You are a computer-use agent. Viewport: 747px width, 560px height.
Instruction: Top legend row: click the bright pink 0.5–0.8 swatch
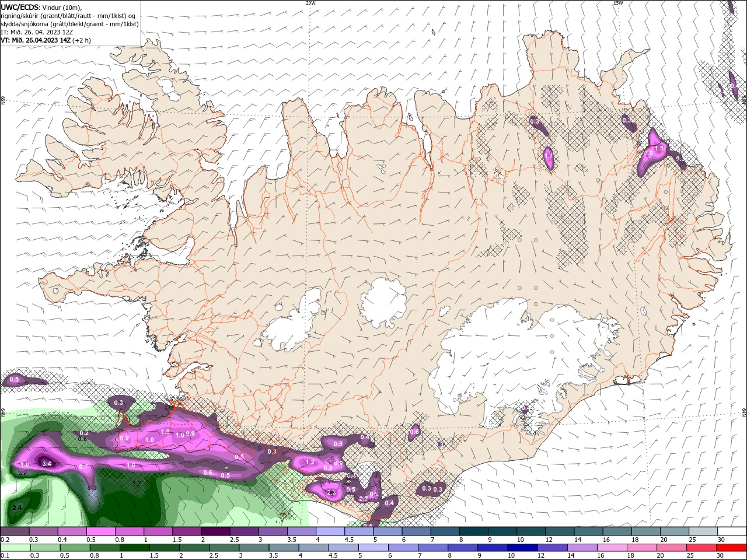pos(101,531)
